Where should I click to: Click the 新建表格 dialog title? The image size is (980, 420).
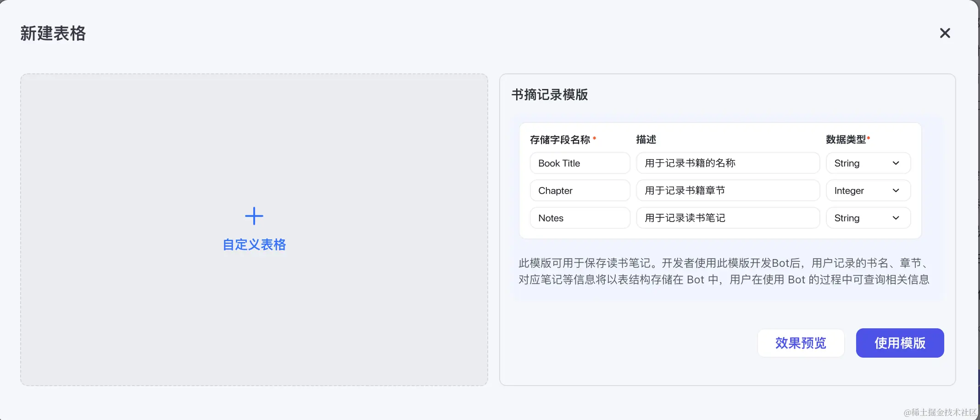pos(52,33)
